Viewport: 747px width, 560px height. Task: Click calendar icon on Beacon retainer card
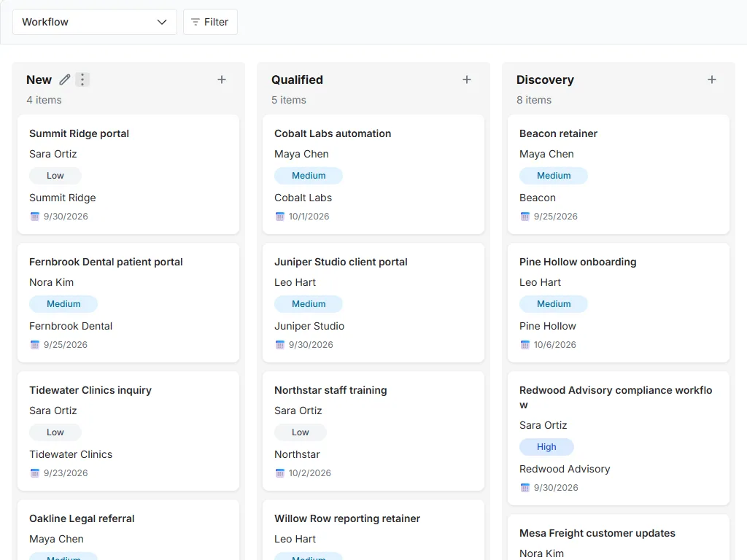(x=525, y=216)
